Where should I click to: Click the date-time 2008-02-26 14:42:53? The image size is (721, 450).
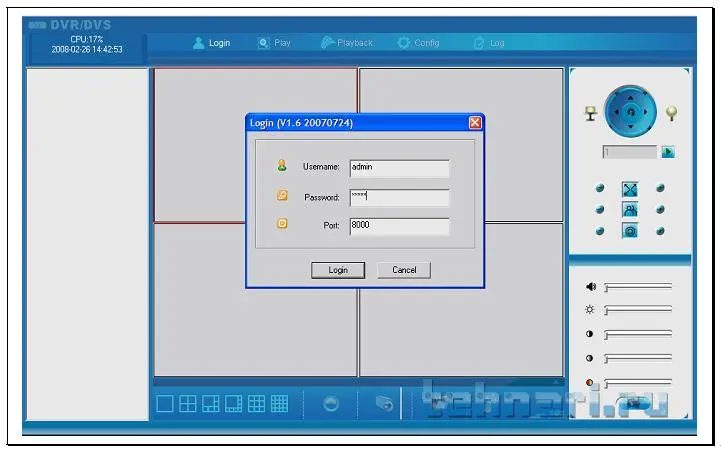[87, 50]
